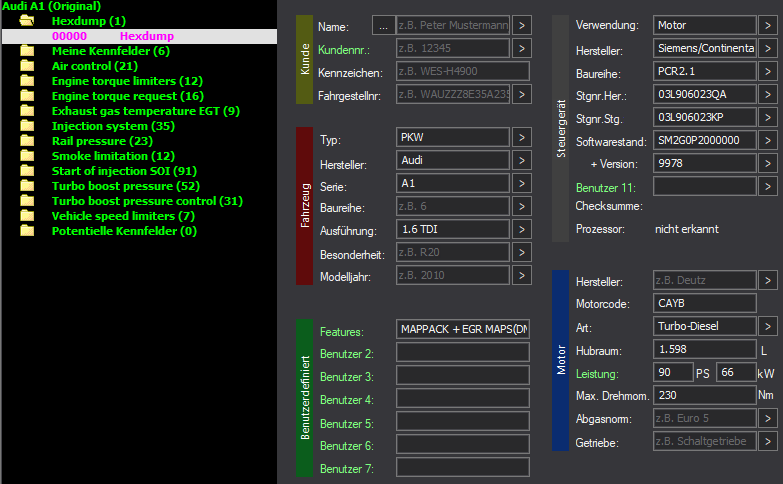Open the Baureihe PCR2.1 arrow list
Viewport: 783px width, 484px height.
coord(768,71)
